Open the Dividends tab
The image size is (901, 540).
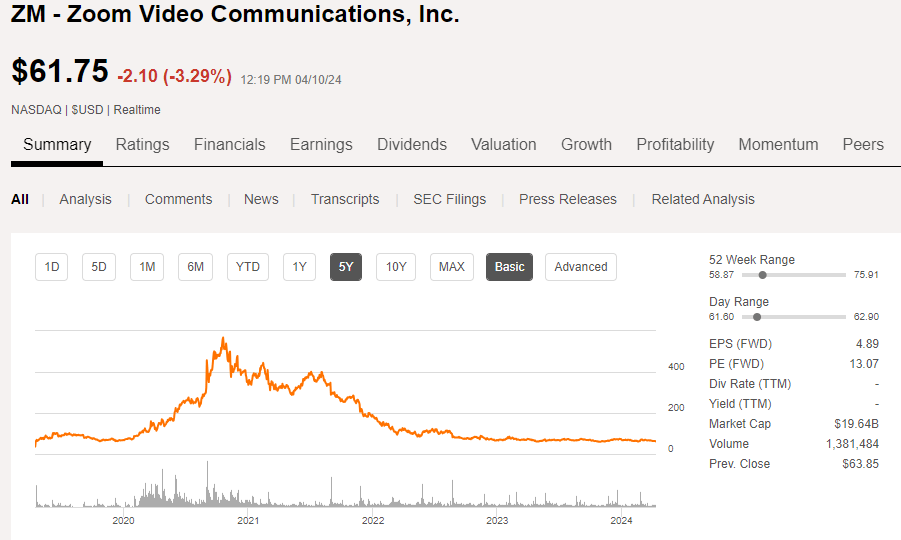click(x=412, y=145)
